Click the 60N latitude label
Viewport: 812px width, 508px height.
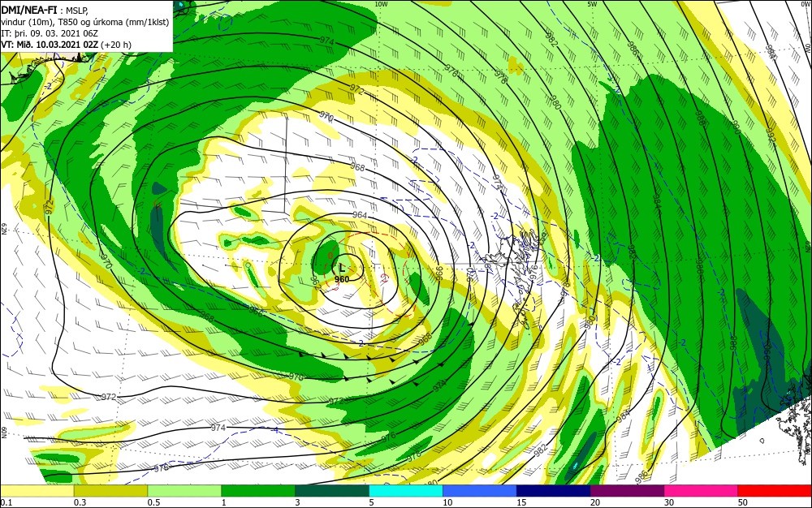tap(3, 433)
